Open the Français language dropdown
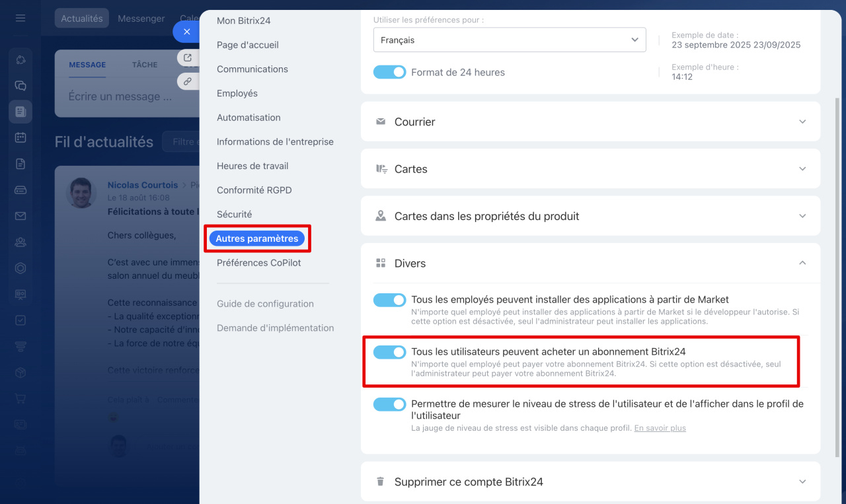 click(x=509, y=40)
